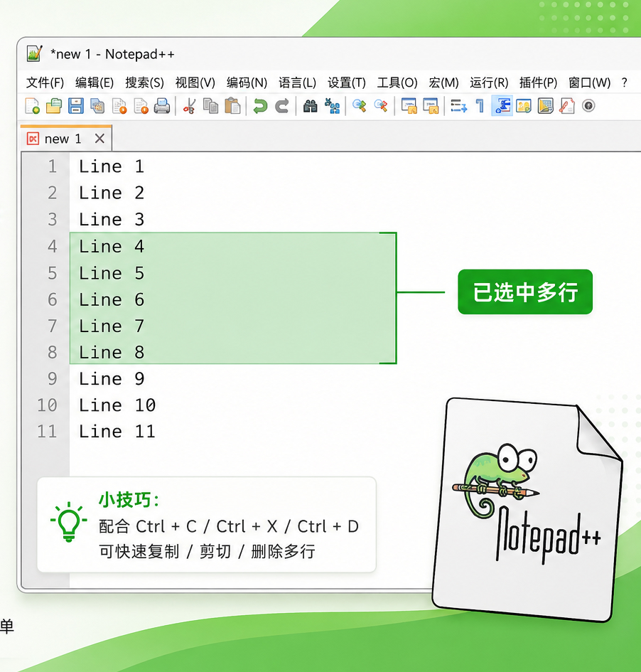Click the selected text 'Line 6'

point(112,299)
